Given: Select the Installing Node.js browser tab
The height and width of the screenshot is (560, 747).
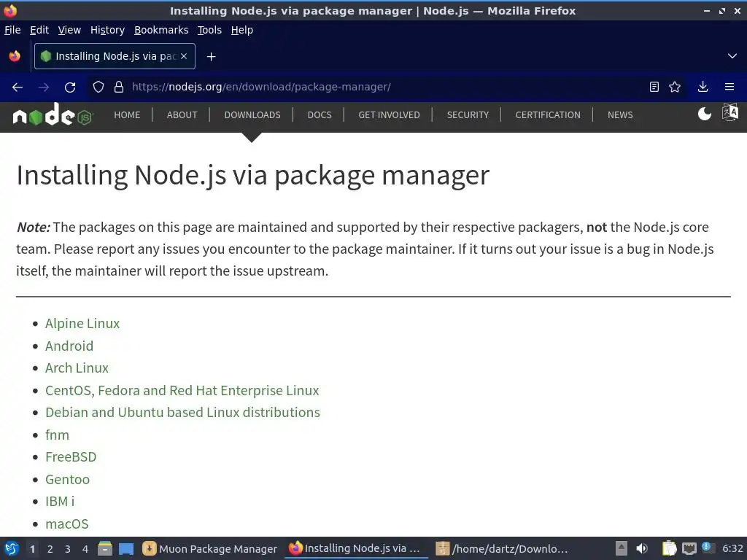Looking at the screenshot, I should [115, 56].
